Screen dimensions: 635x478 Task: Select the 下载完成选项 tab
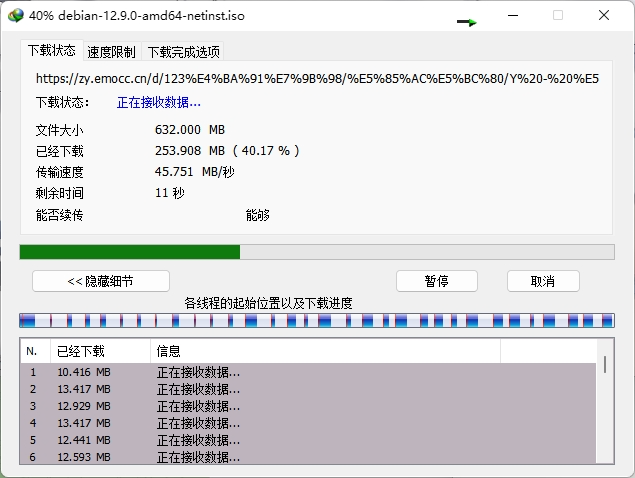pyautogui.click(x=183, y=52)
